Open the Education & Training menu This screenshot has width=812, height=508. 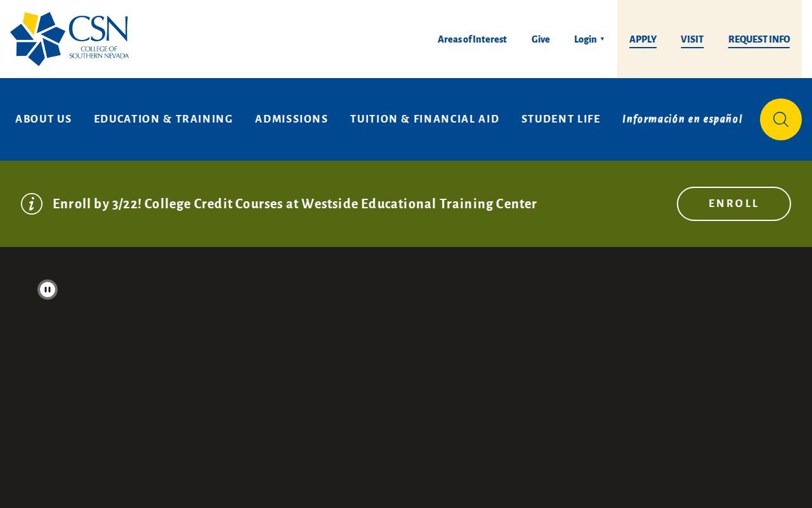pyautogui.click(x=163, y=119)
